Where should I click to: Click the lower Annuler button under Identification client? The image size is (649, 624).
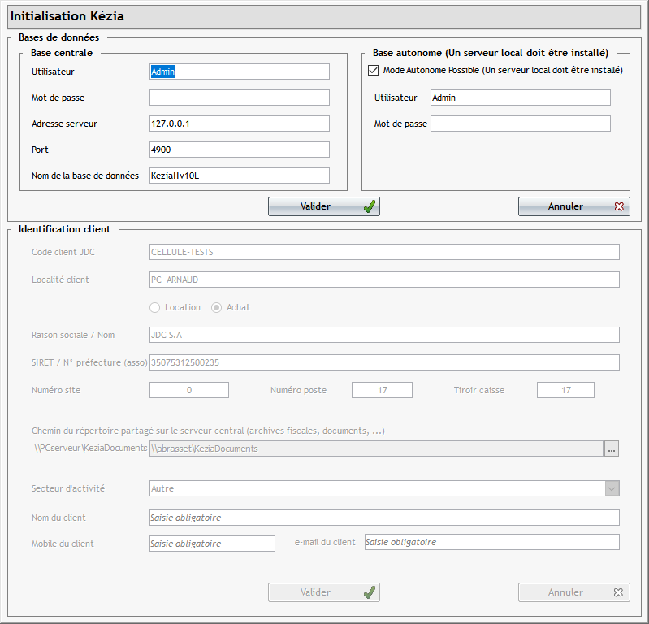coord(573,592)
